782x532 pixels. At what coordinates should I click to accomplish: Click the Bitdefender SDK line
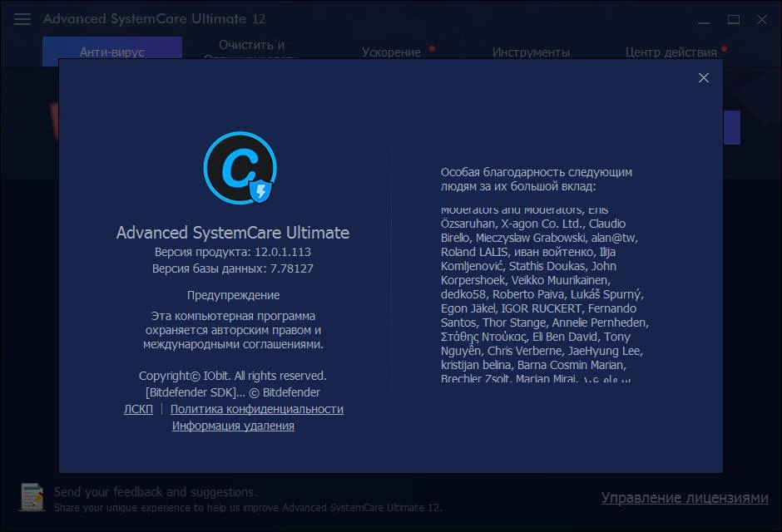[x=233, y=392]
